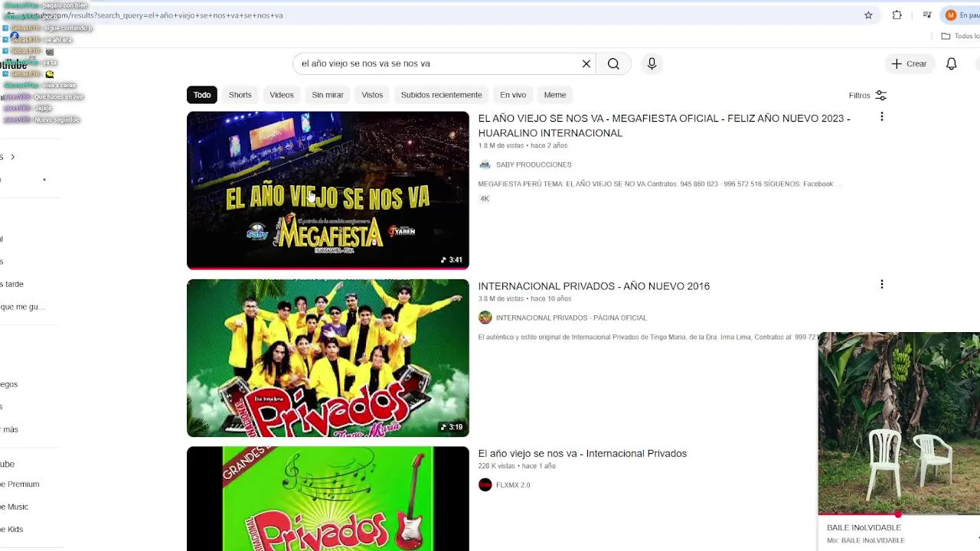Click 228 K vistas metadata text
The image size is (980, 551).
(496, 466)
